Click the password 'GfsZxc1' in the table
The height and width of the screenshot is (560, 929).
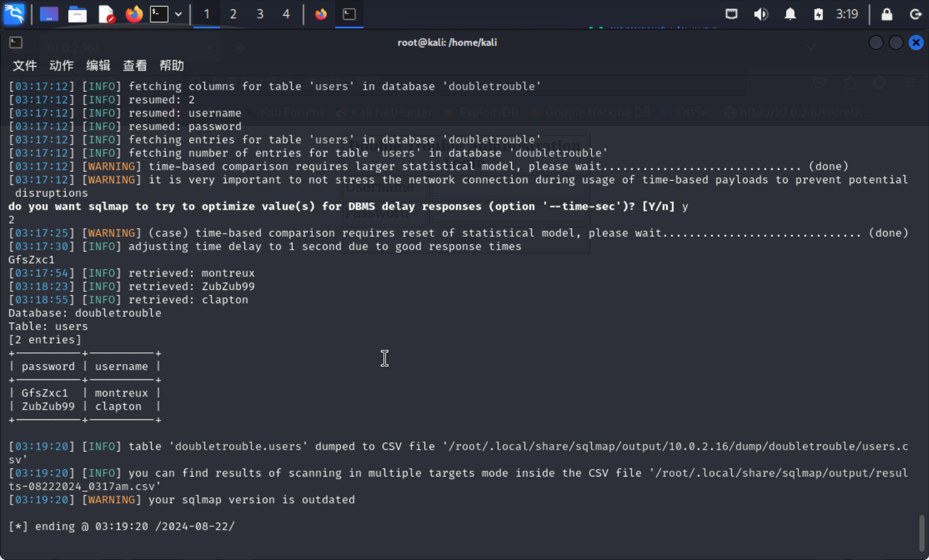(x=45, y=393)
